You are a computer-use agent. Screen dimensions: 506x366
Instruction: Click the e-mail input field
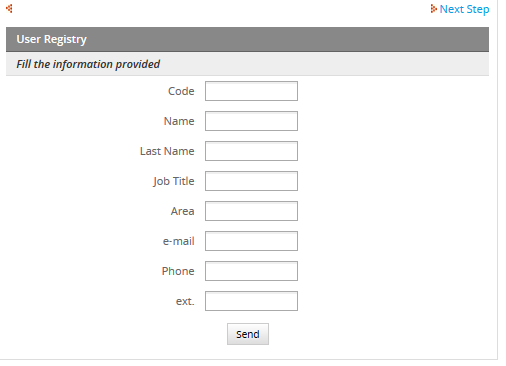click(251, 241)
